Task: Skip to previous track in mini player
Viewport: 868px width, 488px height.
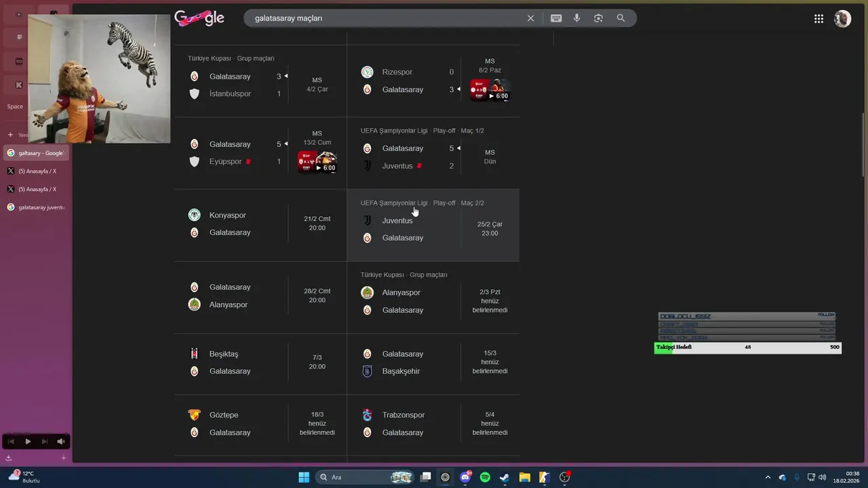Action: click(x=11, y=441)
